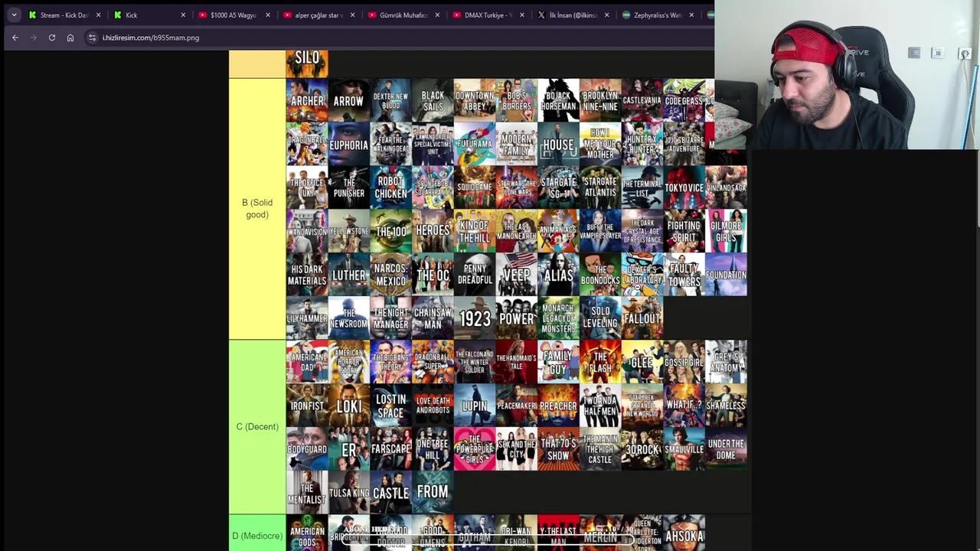Close the $1000 A5 Wagyu tab
This screenshot has width=980, height=551.
(268, 15)
